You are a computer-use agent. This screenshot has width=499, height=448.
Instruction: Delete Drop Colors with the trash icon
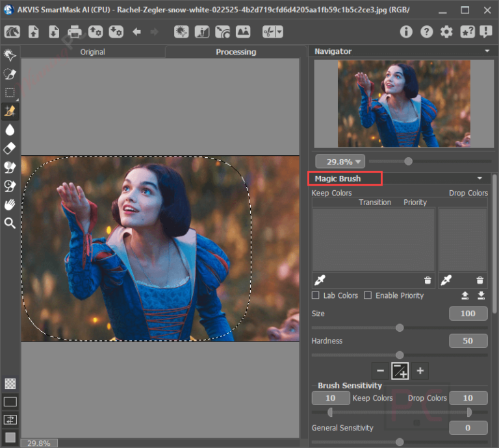[480, 280]
